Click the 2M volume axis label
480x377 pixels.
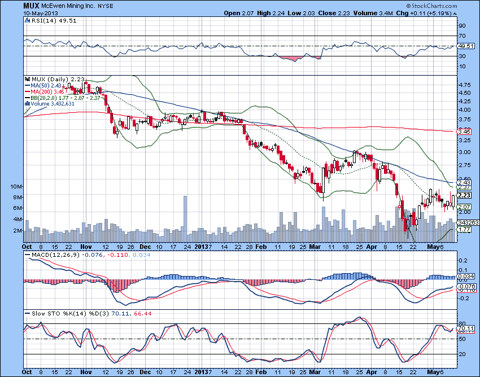(18, 230)
